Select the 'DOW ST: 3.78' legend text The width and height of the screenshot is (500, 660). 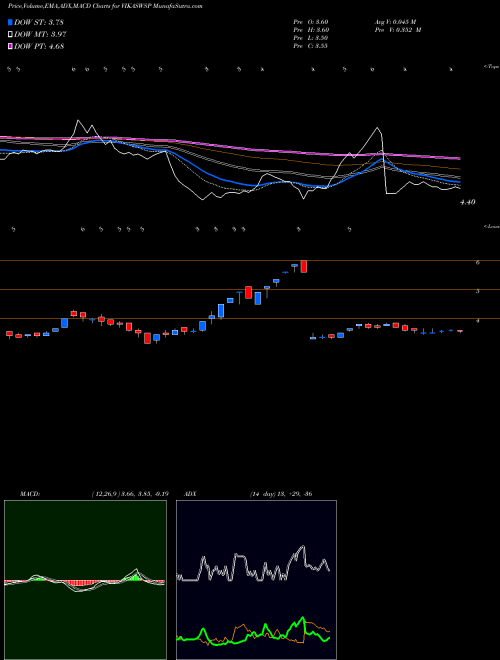tap(39, 22)
